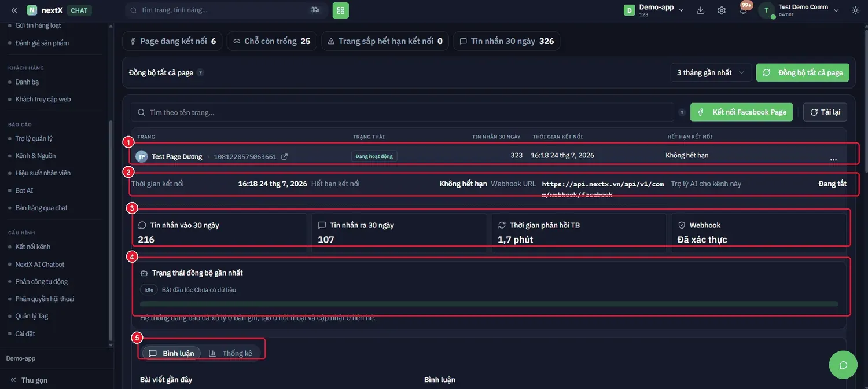This screenshot has width=868, height=389.
Task: Click the Tải lại button
Action: click(x=825, y=112)
